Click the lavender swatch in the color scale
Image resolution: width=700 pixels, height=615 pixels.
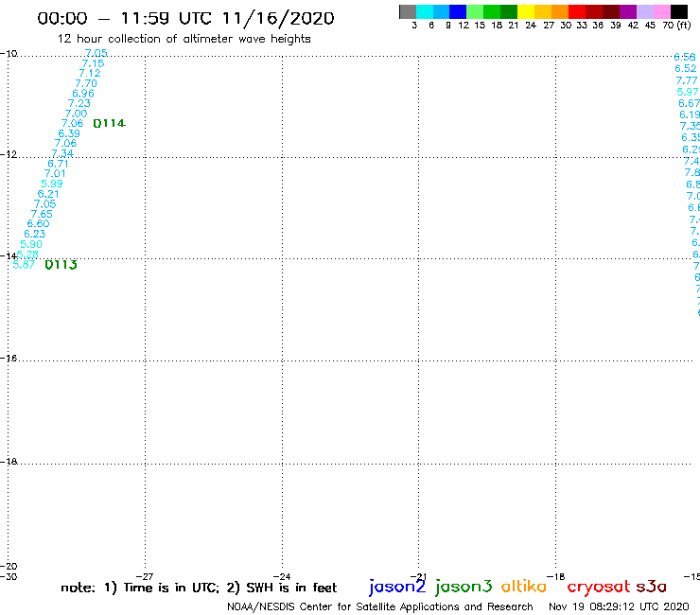[x=645, y=11]
